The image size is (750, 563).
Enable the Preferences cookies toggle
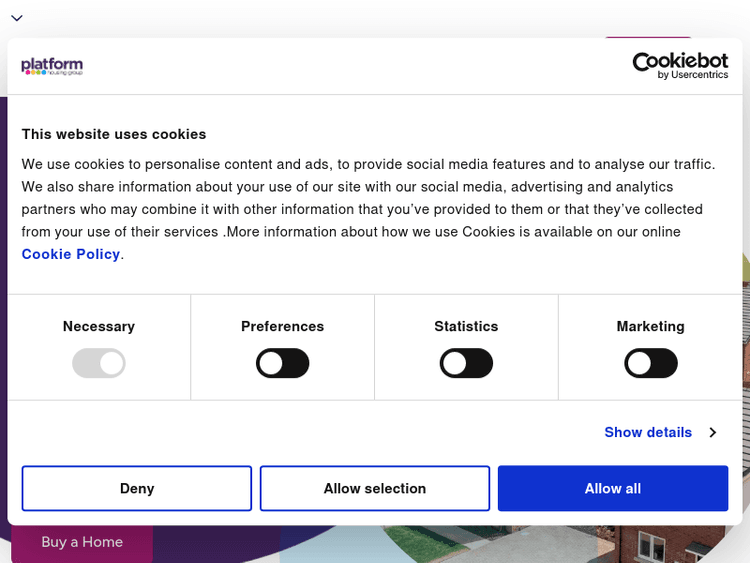(x=282, y=363)
